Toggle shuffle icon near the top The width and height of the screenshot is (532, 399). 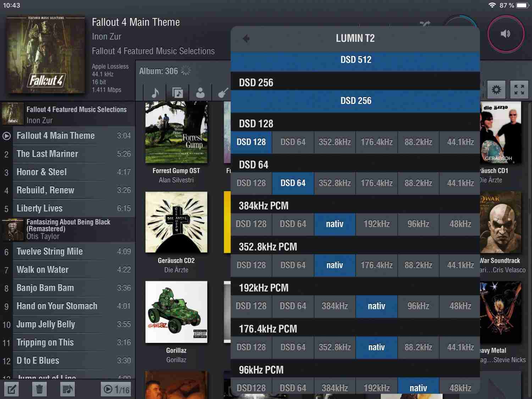tap(425, 24)
